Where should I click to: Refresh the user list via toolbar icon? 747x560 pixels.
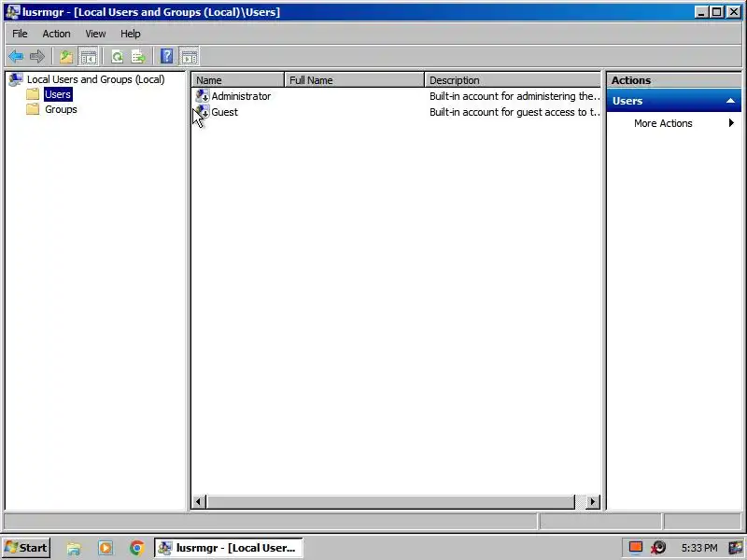[118, 57]
